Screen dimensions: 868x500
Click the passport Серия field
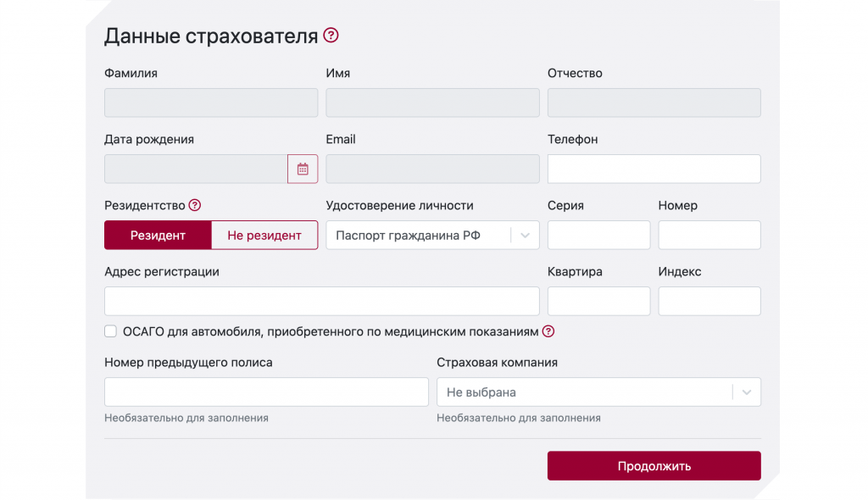(x=598, y=236)
